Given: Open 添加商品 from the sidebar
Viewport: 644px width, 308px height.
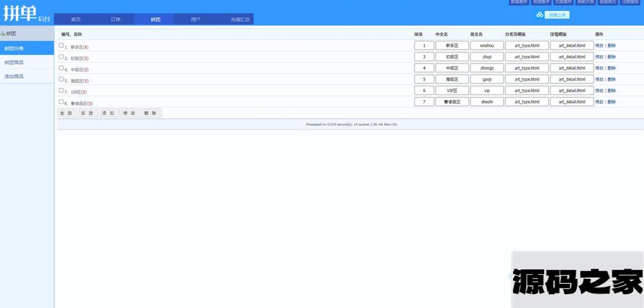Looking at the screenshot, I should click(x=14, y=76).
